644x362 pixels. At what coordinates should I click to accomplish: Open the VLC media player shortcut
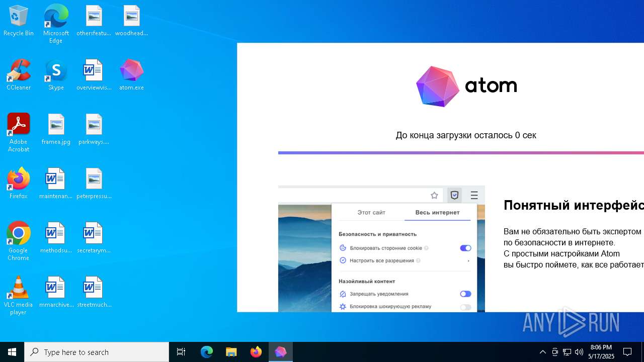(19, 296)
